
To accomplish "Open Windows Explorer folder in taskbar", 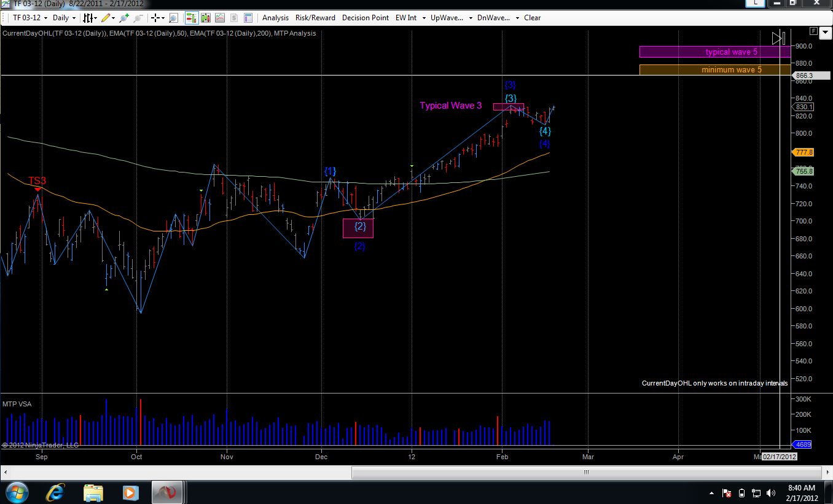I will (93, 492).
